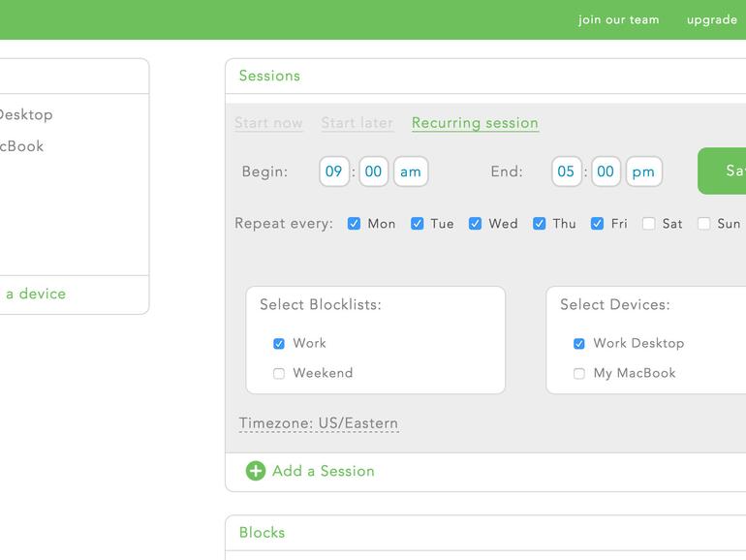The image size is (746, 560).
Task: Open the join our team link
Action: (x=618, y=19)
